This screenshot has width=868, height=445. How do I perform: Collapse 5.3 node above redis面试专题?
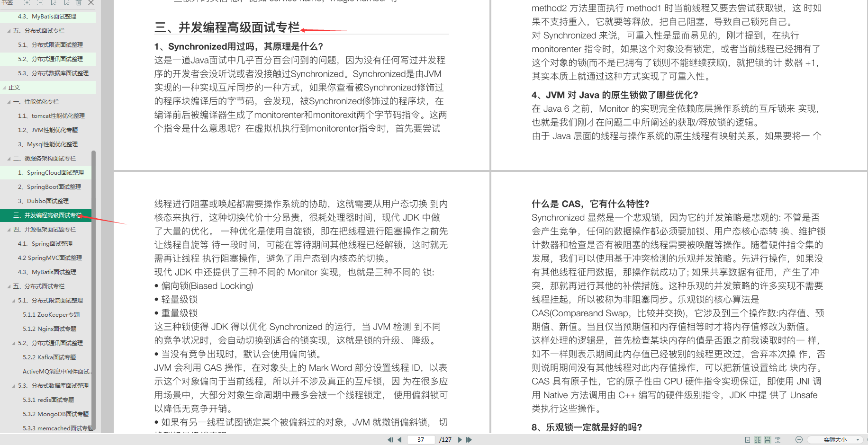14,386
